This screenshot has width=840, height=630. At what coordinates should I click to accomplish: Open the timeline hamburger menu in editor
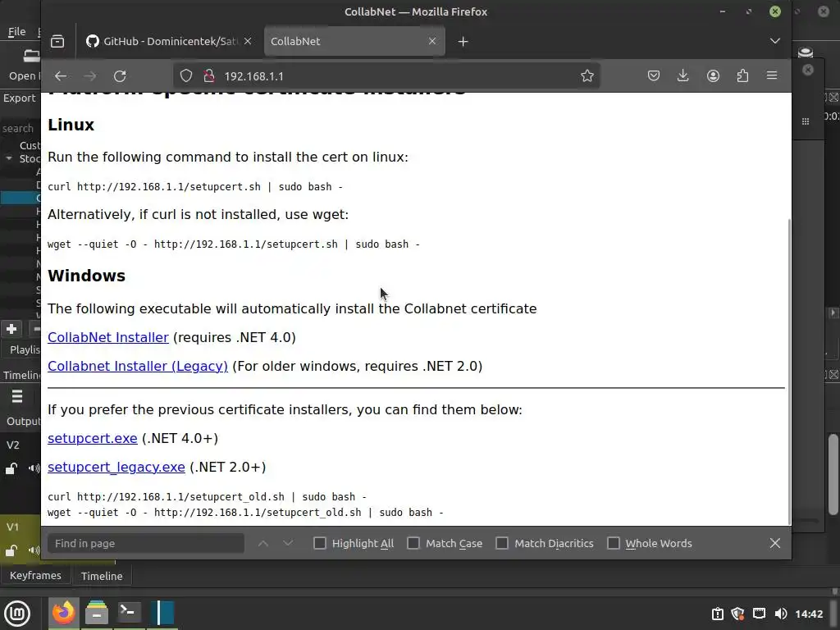17,396
